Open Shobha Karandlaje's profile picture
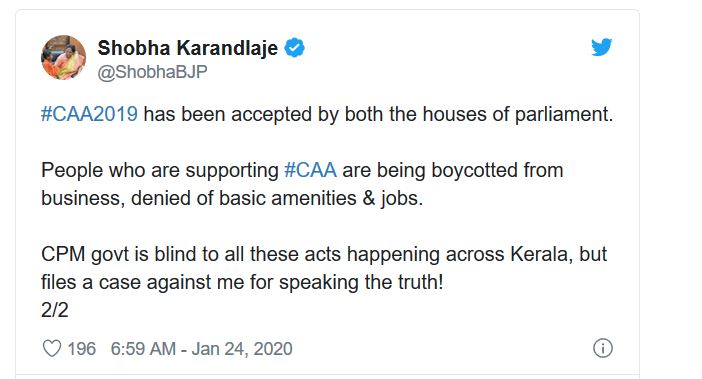 click(64, 58)
